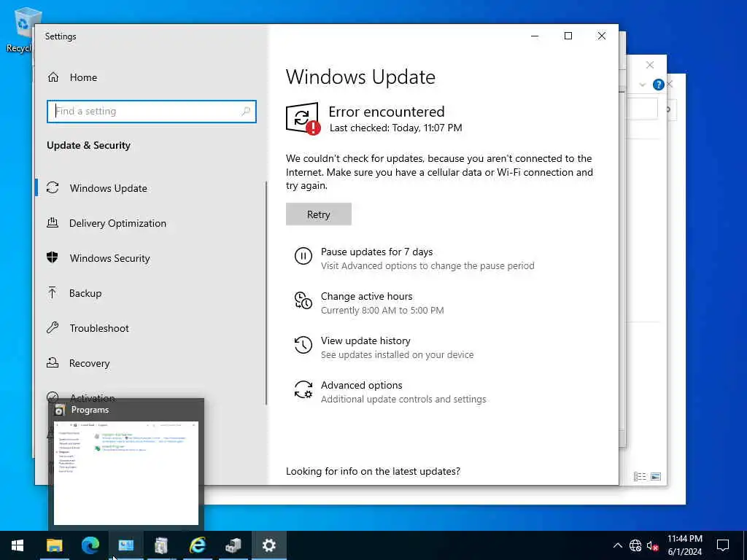Click the Windows Update error status icon
The image size is (747, 560).
(303, 119)
